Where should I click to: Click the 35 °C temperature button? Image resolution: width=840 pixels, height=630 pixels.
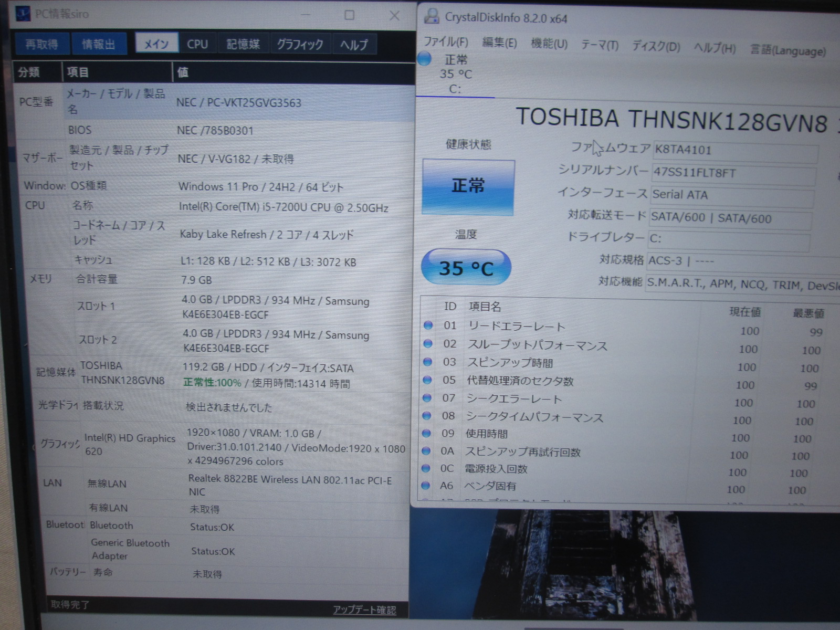[x=466, y=268]
